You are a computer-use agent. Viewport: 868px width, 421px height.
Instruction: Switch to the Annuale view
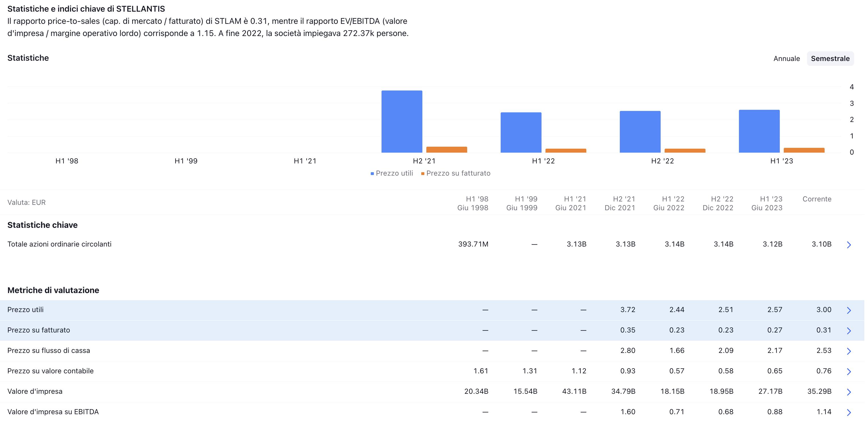786,59
